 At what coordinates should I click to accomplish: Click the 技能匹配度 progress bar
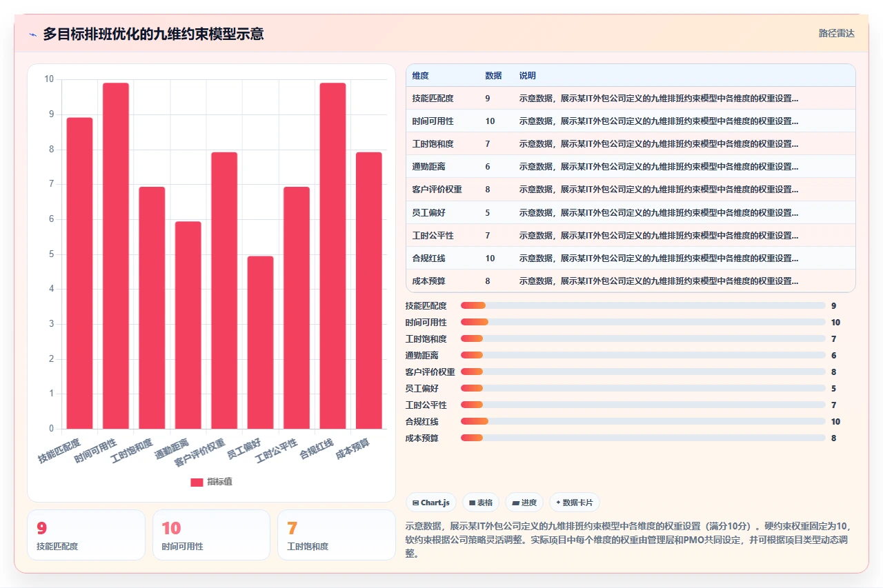[x=643, y=305]
